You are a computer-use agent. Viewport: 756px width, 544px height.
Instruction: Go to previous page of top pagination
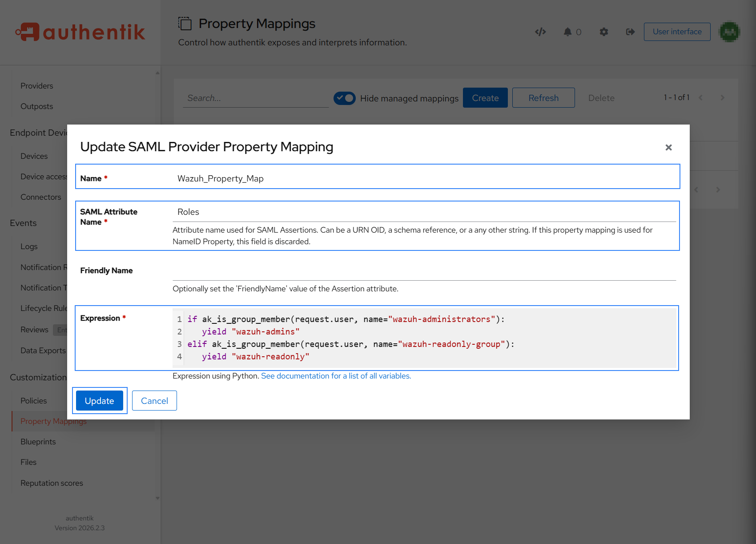[700, 97]
